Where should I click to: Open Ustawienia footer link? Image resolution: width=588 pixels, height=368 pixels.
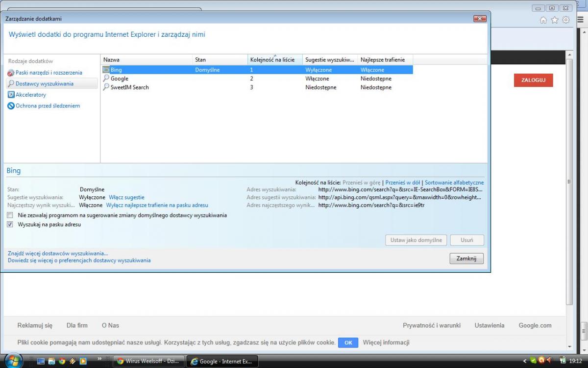[489, 325]
